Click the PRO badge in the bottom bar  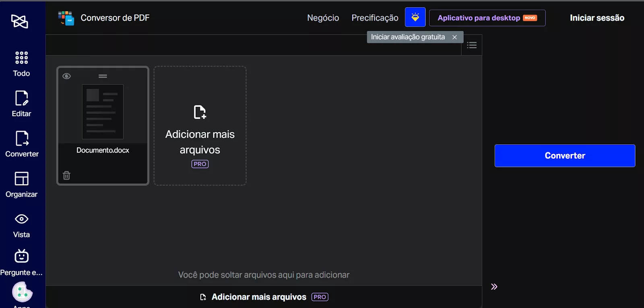320,297
